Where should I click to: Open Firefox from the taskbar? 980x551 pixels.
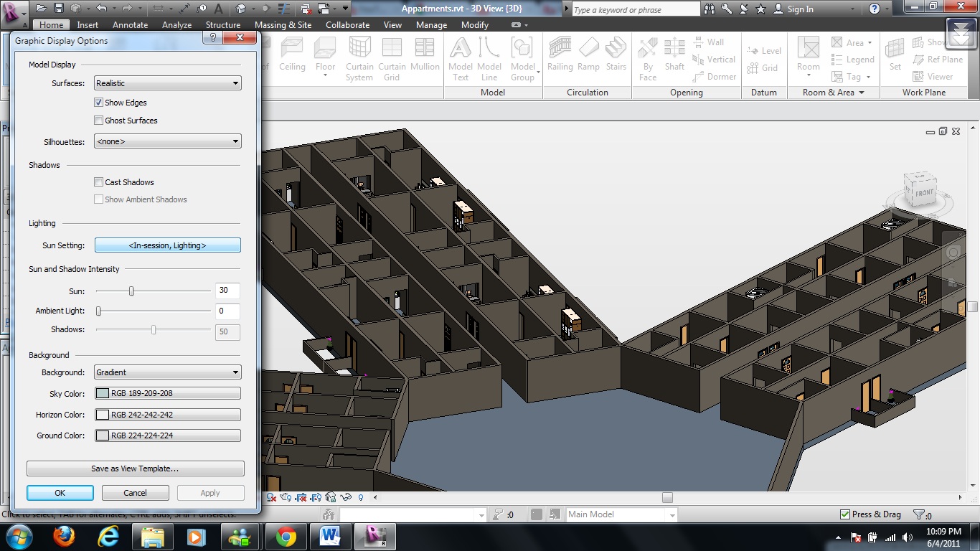point(64,536)
